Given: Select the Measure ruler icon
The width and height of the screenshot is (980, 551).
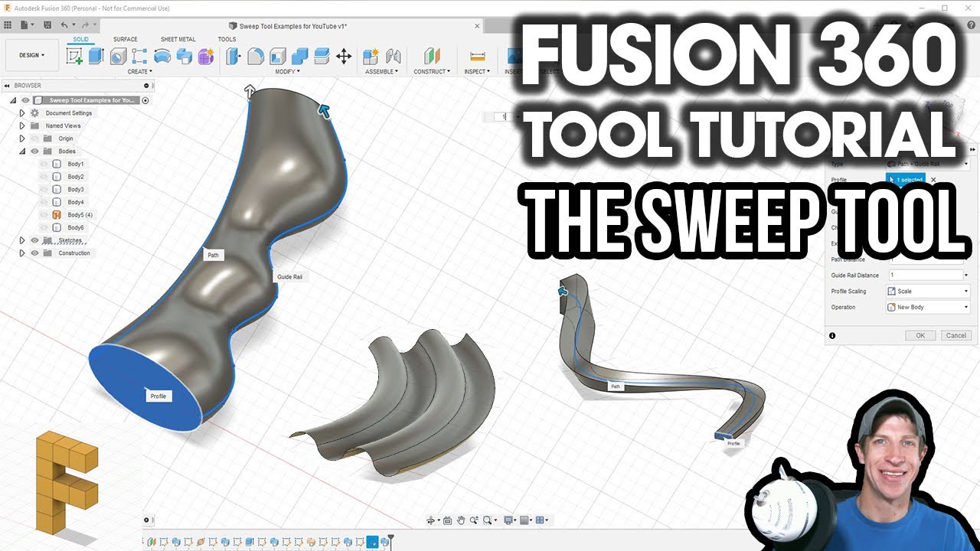Looking at the screenshot, I should tap(478, 56).
